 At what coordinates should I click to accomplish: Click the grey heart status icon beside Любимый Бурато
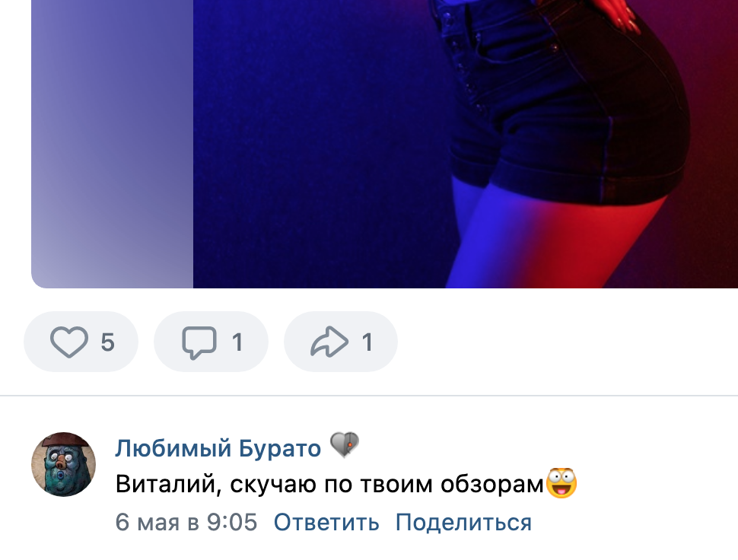pos(345,444)
